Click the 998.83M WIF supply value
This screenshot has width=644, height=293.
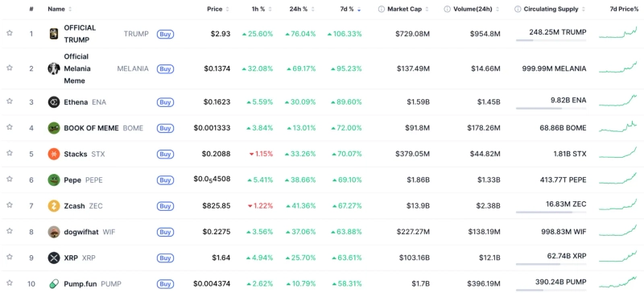click(x=564, y=232)
